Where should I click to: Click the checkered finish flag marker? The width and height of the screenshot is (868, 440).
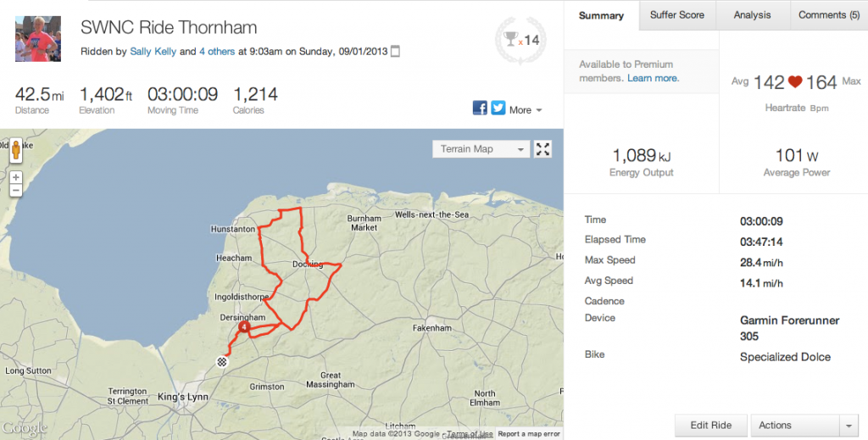[222, 362]
